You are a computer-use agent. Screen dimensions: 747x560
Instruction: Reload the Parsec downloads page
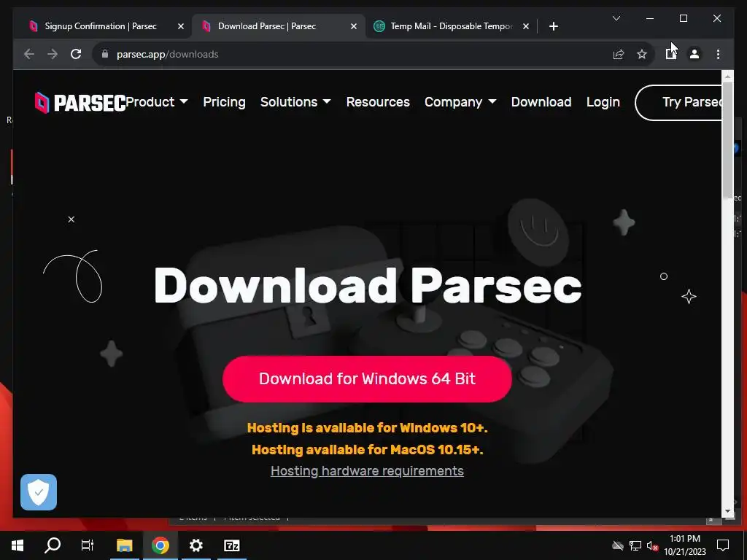click(76, 54)
